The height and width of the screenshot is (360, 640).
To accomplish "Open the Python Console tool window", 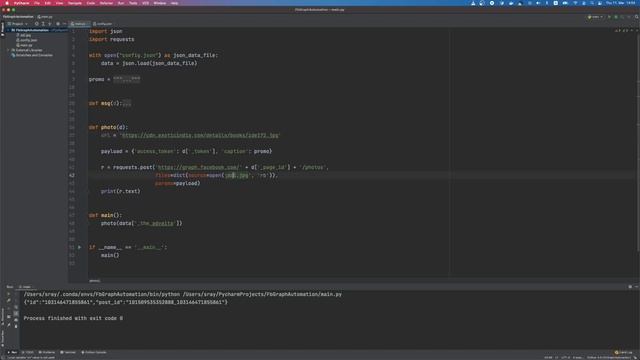I will point(94,352).
